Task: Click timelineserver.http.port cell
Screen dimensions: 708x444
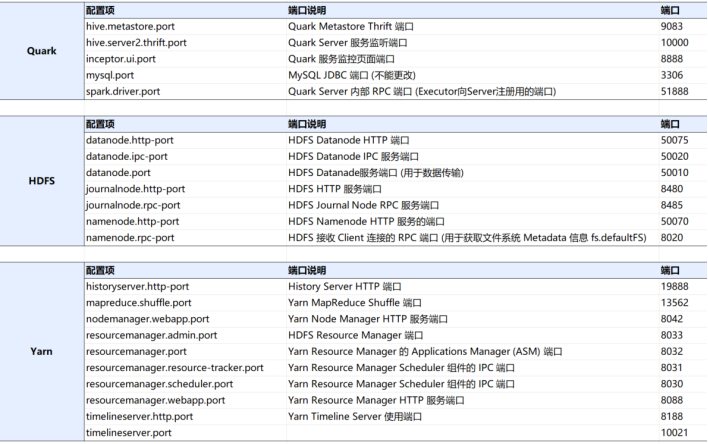Action: 185,417
